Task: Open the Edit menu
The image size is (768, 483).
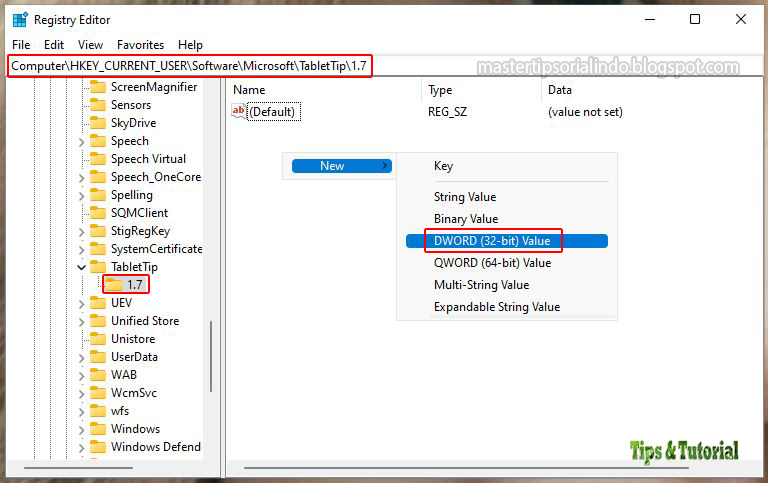Action: click(x=54, y=45)
